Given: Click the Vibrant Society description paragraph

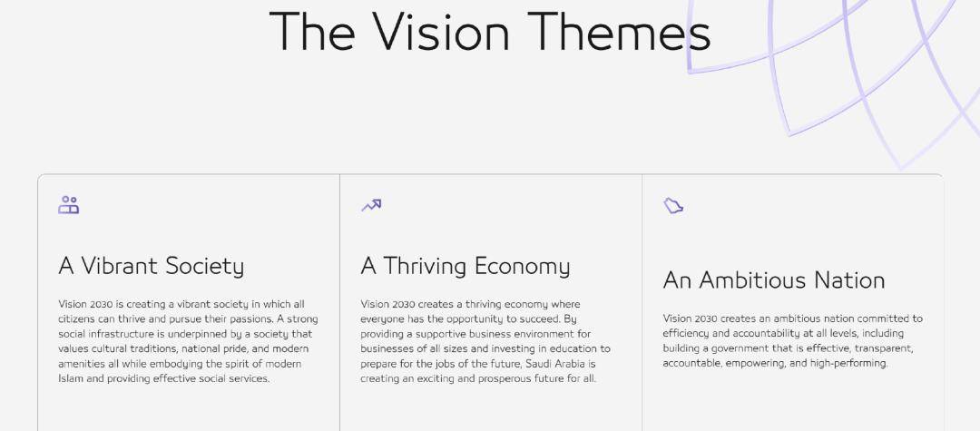Looking at the screenshot, I should pos(187,341).
